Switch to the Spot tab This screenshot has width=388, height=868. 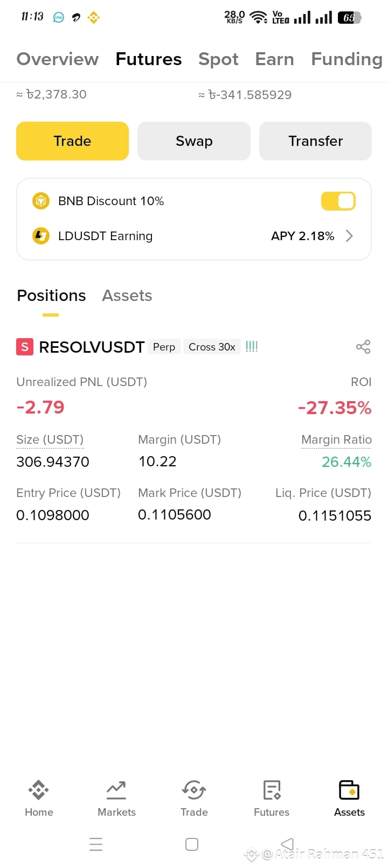tap(218, 59)
